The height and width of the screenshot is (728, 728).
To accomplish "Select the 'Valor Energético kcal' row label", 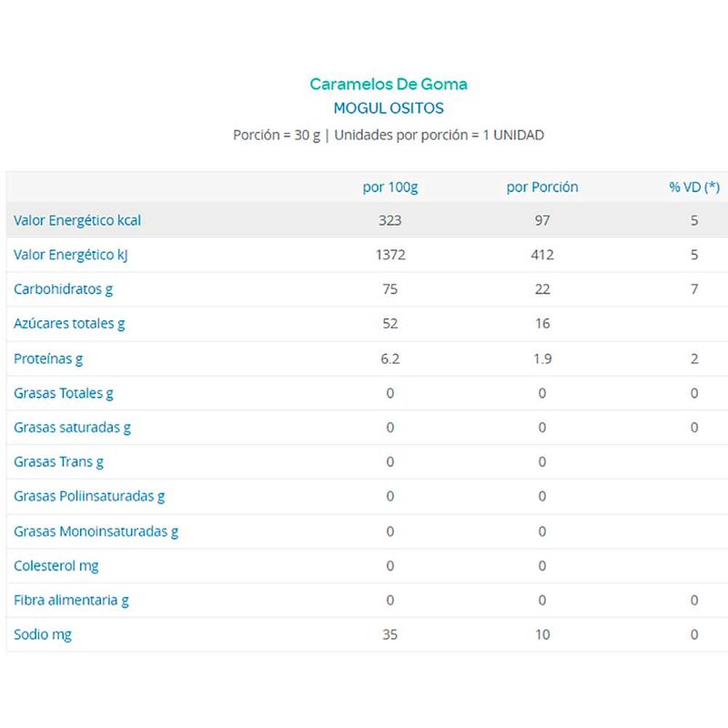I will 77,220.
